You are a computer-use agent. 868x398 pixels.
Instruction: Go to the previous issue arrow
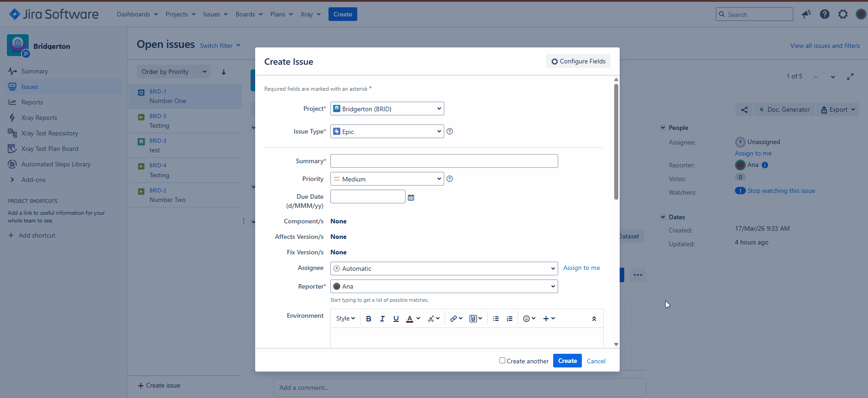pos(816,77)
